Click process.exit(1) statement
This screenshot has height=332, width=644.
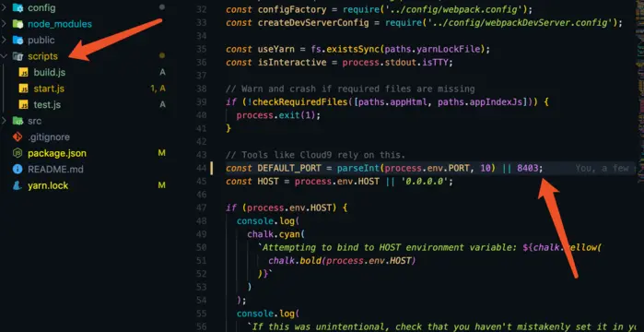[278, 115]
